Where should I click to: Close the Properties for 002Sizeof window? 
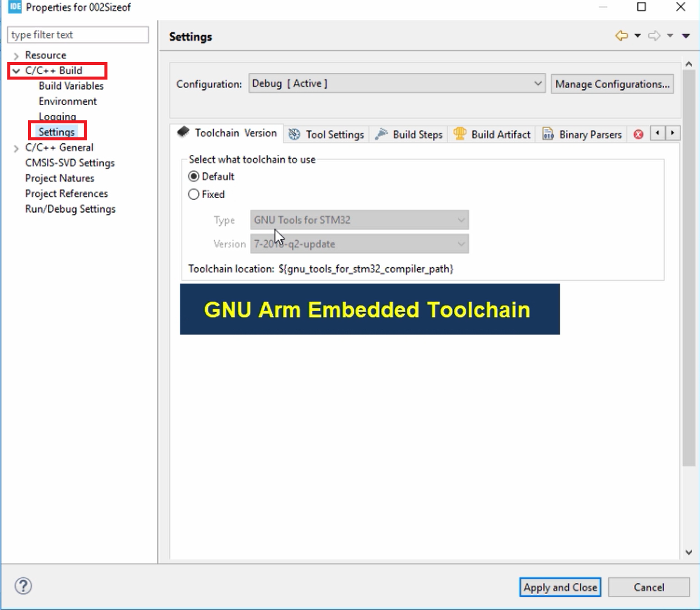click(x=681, y=7)
